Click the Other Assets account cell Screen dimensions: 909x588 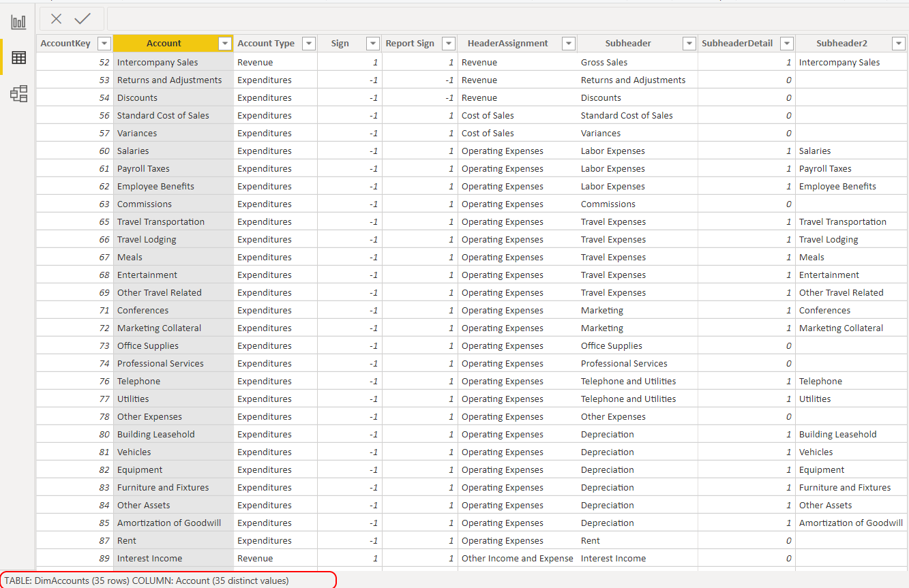(x=173, y=505)
